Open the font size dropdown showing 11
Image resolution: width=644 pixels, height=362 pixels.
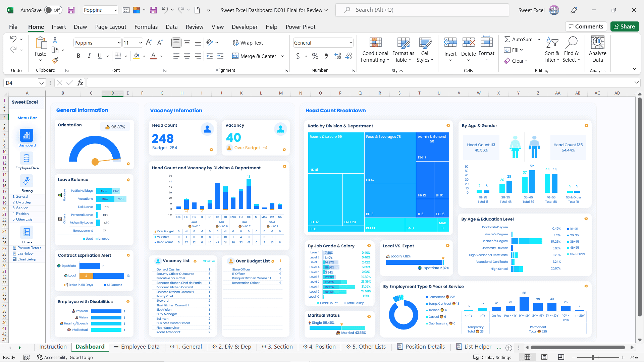coord(141,43)
